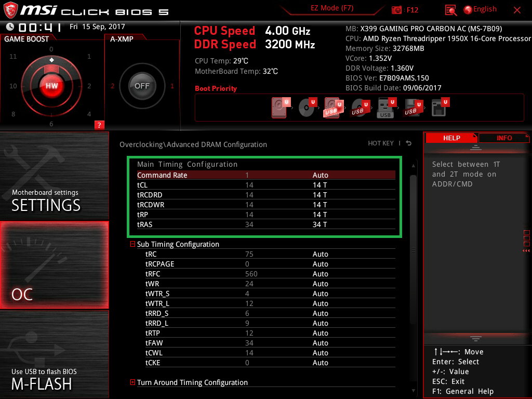532x399 pixels.
Task: Click the help panel bottom scroll handle
Action: (476, 338)
